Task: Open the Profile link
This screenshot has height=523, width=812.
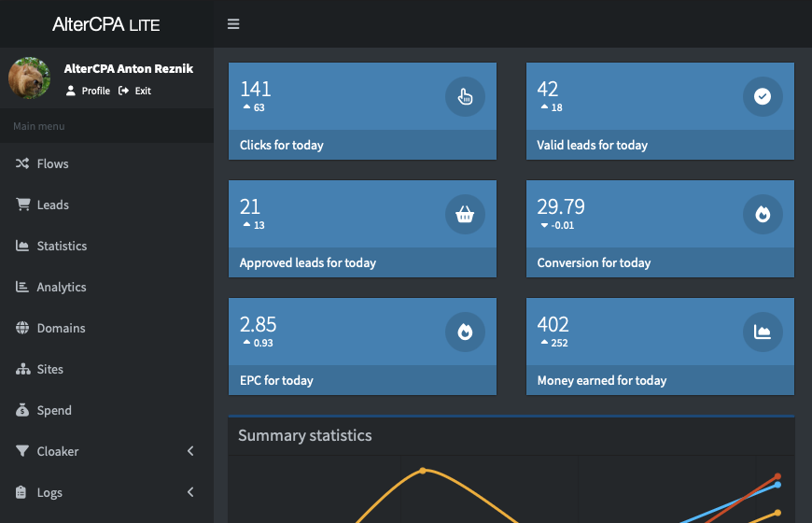Action: pos(89,91)
